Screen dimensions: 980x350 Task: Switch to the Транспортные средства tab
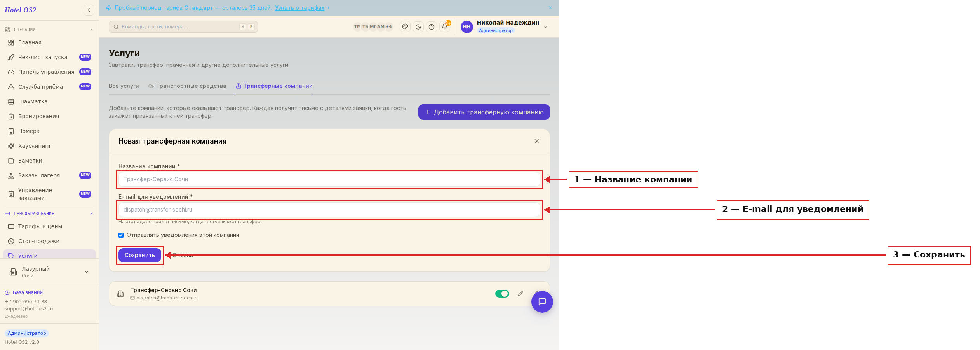[187, 86]
